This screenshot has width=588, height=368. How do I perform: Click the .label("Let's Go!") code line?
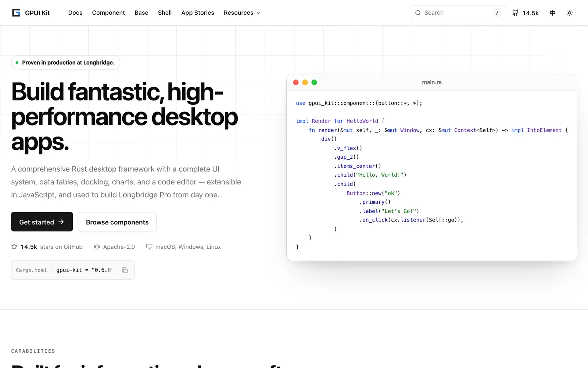point(389,211)
